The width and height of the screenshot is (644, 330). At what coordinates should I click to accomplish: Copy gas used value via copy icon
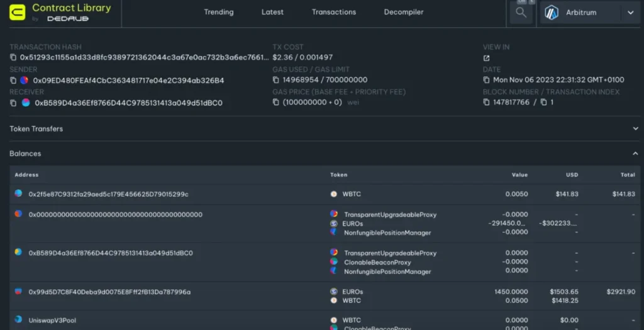276,80
